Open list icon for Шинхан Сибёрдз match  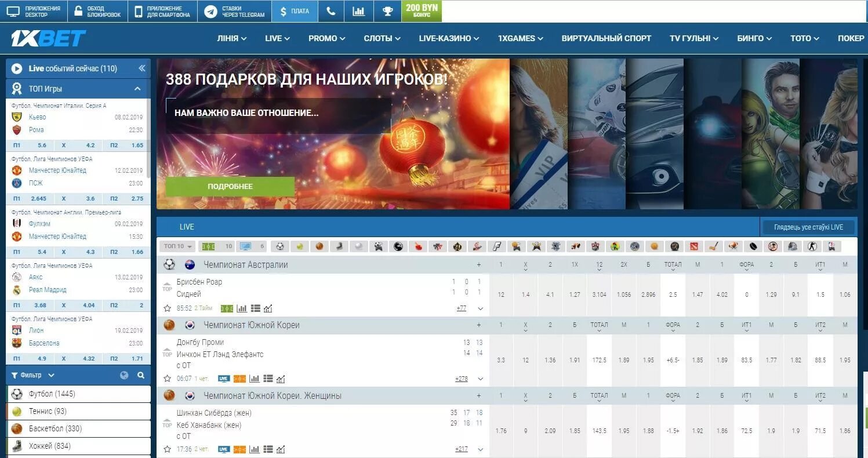[268, 449]
